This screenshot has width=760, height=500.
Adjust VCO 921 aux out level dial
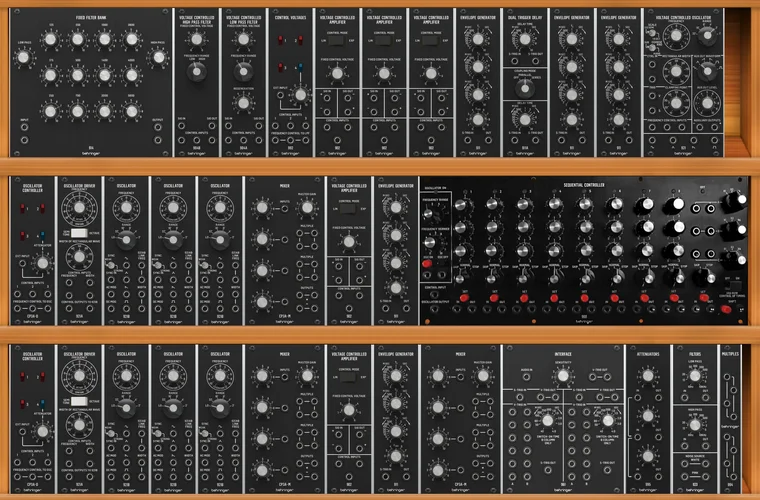[x=707, y=103]
